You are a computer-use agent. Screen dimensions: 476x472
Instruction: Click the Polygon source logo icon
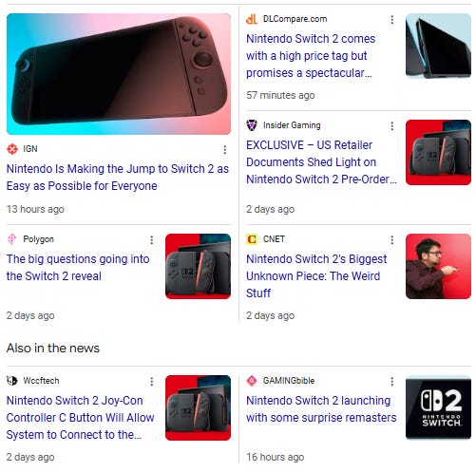[x=12, y=239]
